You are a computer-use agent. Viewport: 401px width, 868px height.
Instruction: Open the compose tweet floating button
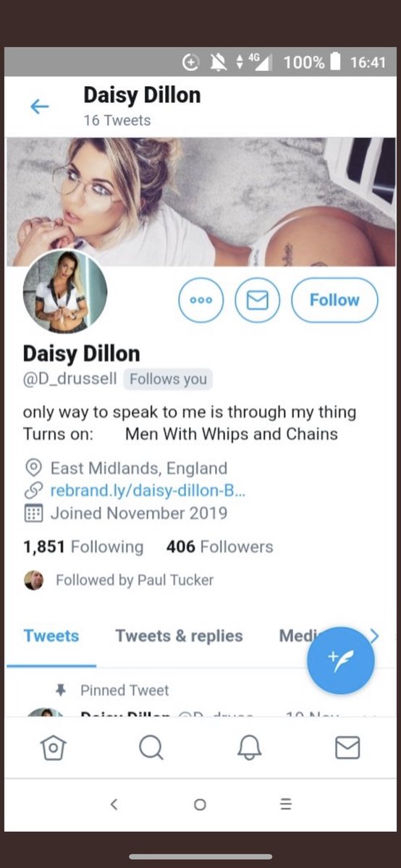click(340, 660)
